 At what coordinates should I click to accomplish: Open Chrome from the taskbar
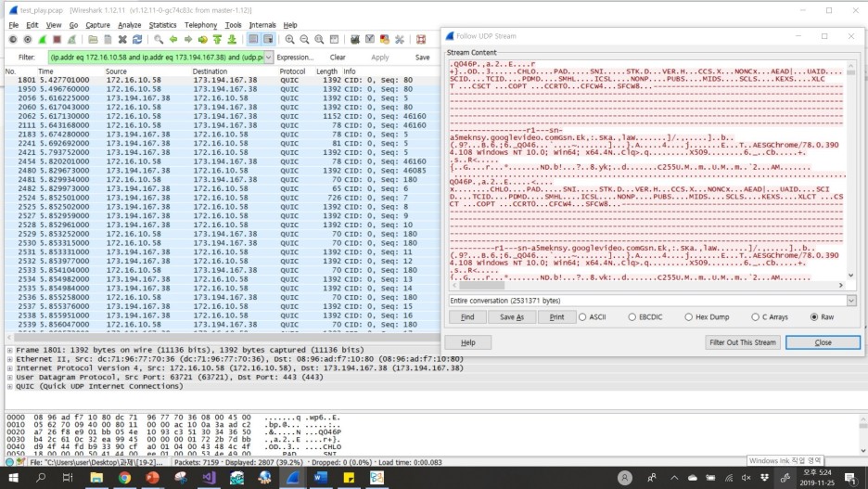coord(124,478)
